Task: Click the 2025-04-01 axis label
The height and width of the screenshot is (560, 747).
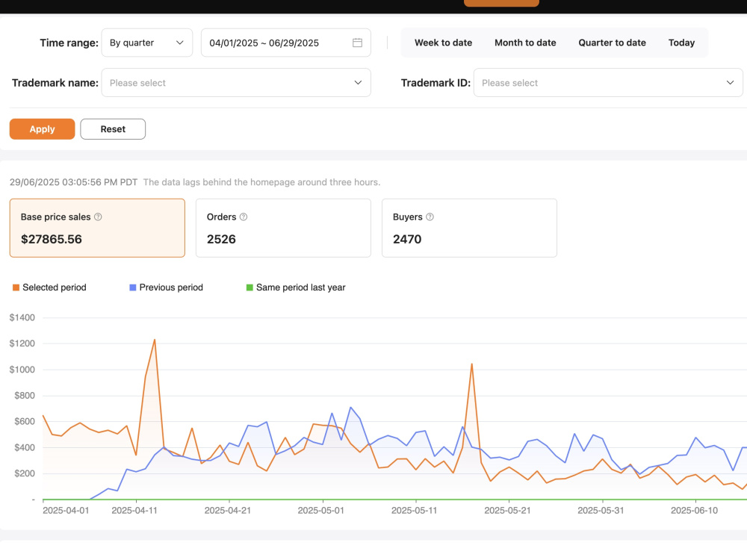Action: (66, 511)
